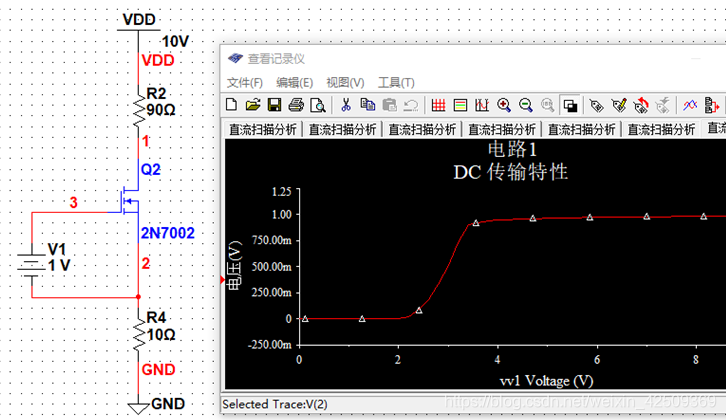Click the overlay traces red-blue waveform icon
726x420 pixels.
pos(690,105)
